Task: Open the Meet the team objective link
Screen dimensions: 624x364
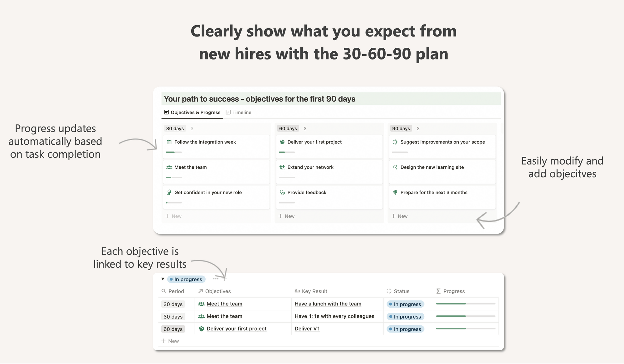Action: 224,304
